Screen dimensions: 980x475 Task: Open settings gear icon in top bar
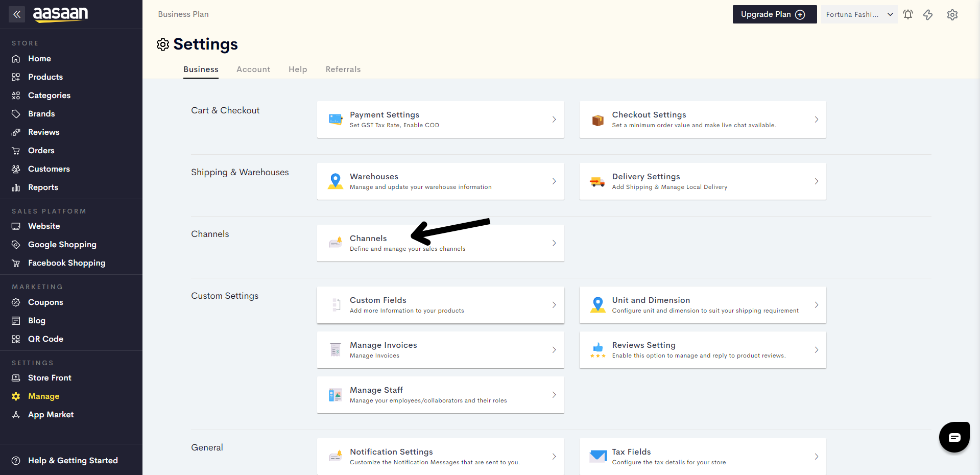point(952,15)
